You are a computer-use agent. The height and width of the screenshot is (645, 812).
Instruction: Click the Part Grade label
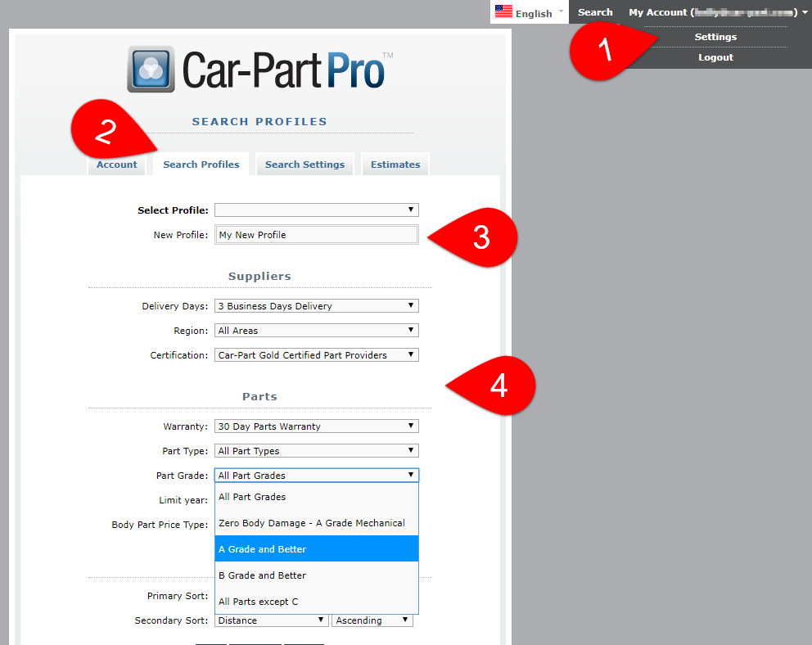182,476
